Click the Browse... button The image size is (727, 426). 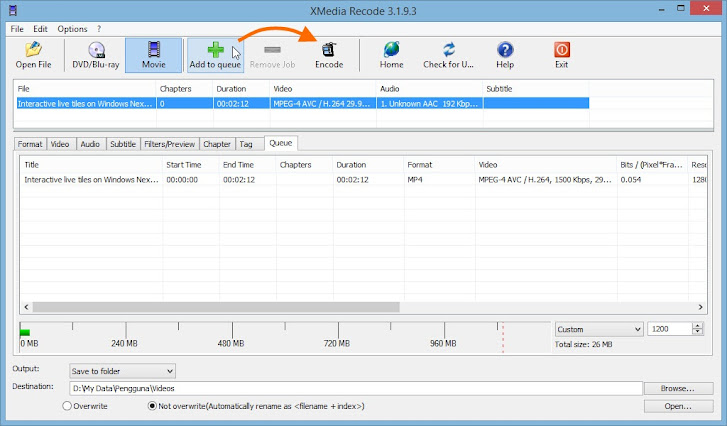[678, 388]
